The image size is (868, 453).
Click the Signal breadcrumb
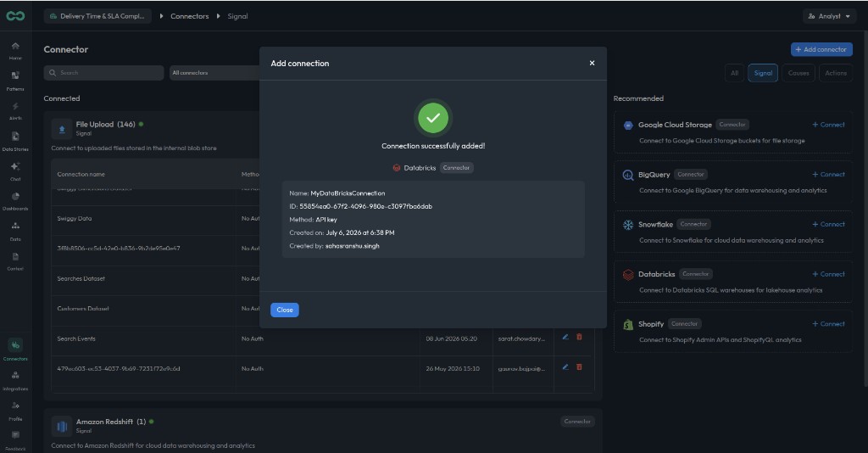tap(237, 16)
